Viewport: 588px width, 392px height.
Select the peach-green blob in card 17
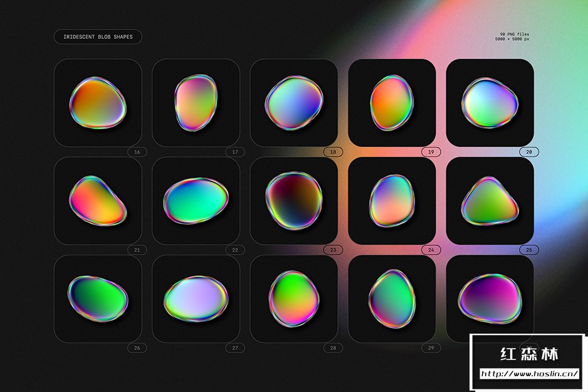click(x=196, y=102)
